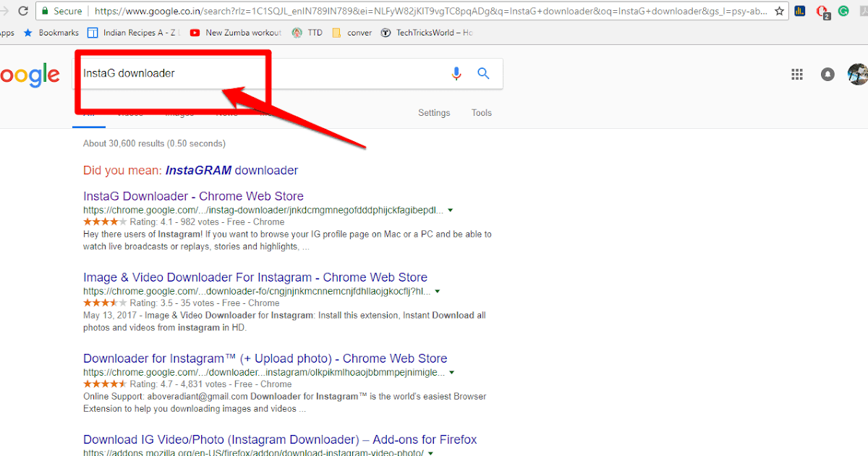Click the Rating: 3.5 - 35 votes text

click(x=204, y=303)
